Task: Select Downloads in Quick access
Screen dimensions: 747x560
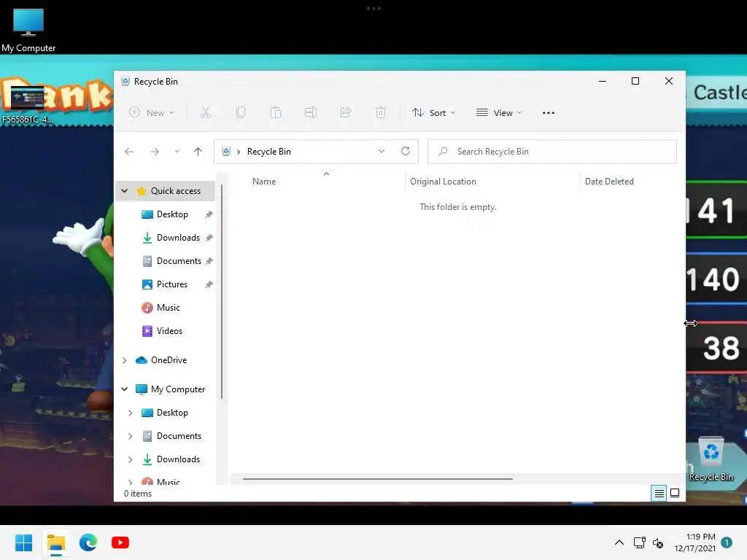Action: point(178,238)
